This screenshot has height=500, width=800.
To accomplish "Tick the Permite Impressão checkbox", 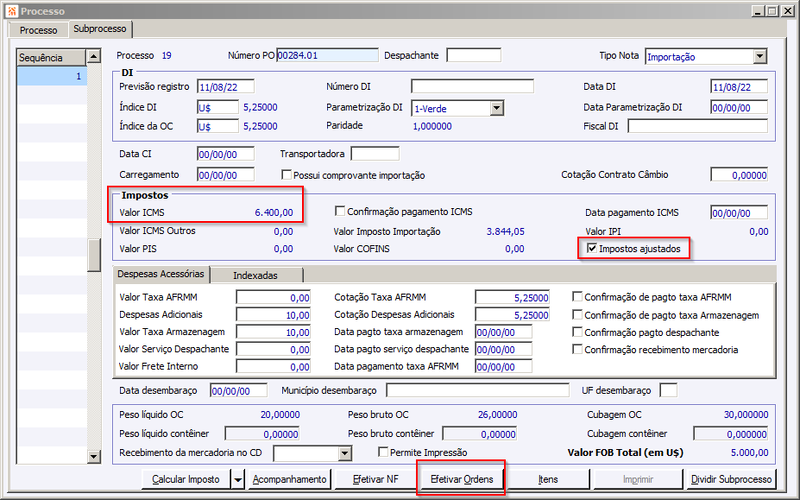I will [383, 452].
